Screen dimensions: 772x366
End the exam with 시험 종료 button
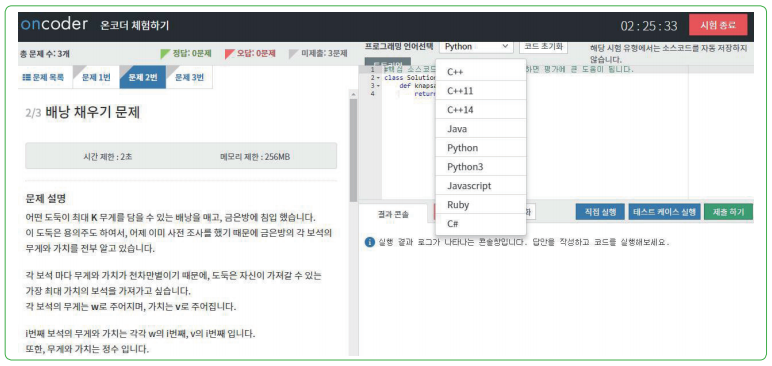tap(718, 25)
